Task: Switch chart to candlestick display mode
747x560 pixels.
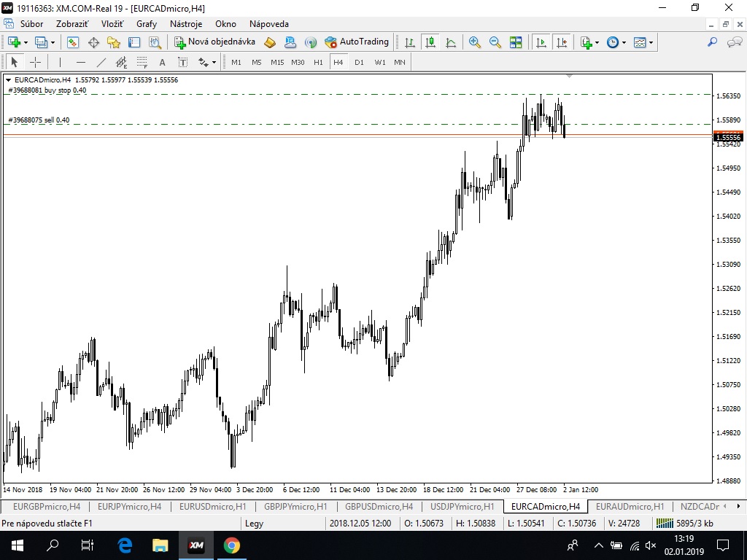Action: click(430, 42)
